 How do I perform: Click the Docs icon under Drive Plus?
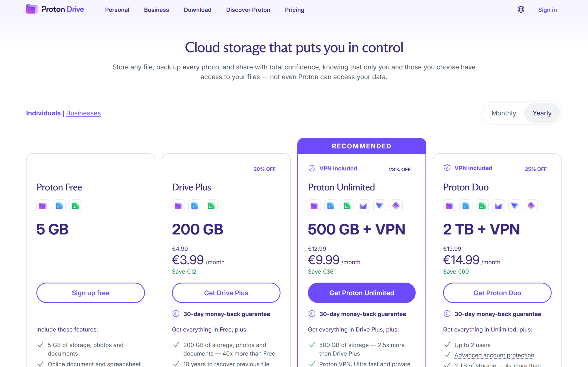[x=195, y=206]
